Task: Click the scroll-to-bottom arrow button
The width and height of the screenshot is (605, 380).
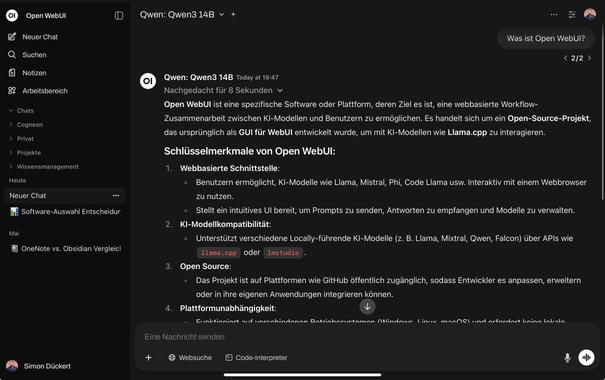Action: click(x=367, y=307)
